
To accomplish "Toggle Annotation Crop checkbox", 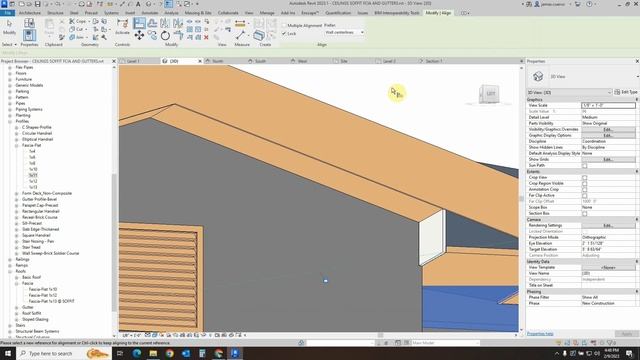I will (x=584, y=189).
